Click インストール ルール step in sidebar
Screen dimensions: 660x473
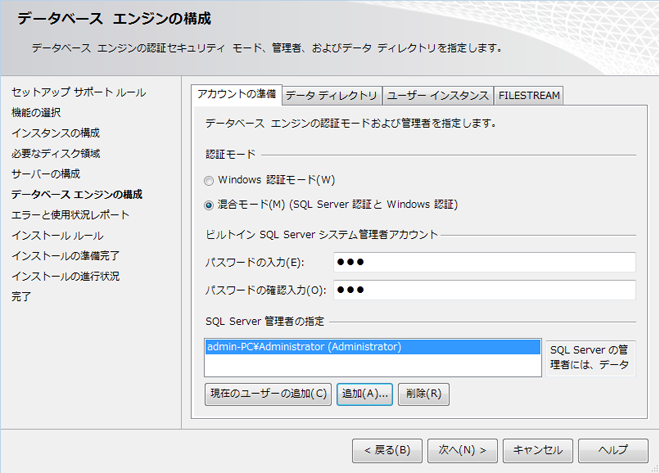point(58,235)
